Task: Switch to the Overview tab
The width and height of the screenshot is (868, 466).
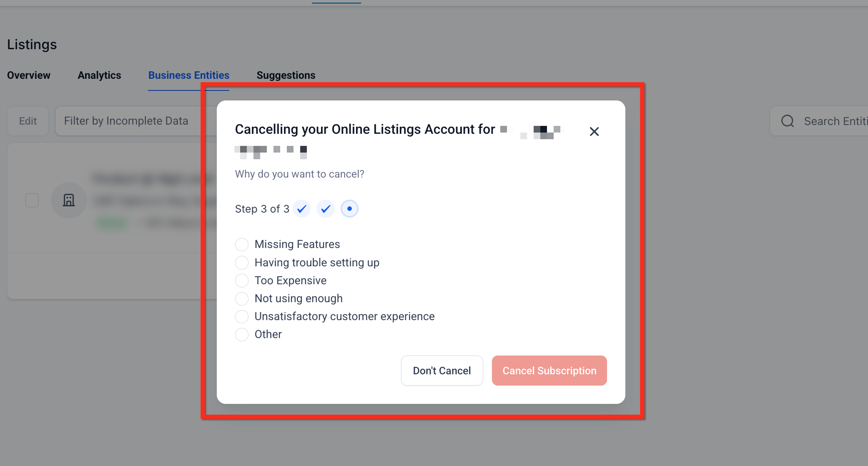Action: [x=29, y=75]
